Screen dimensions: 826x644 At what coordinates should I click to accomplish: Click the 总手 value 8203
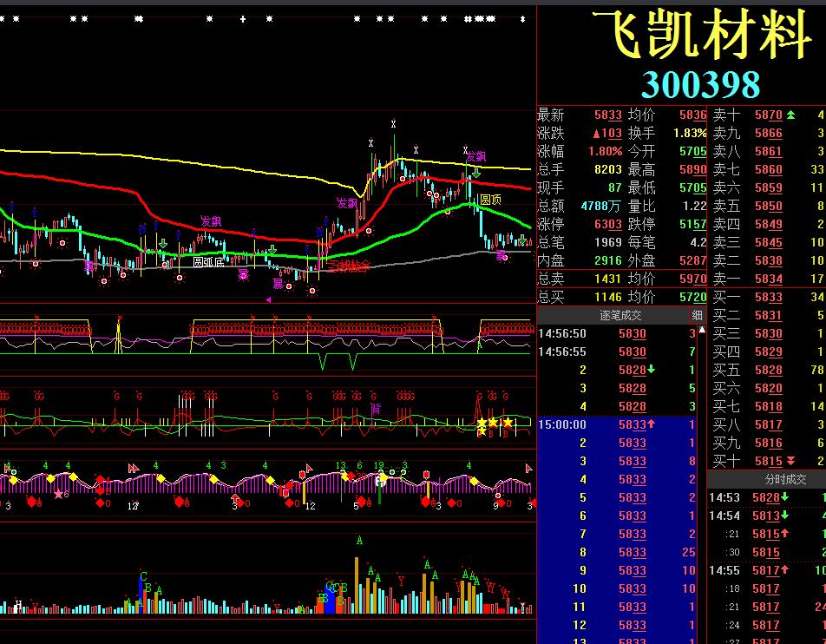[608, 170]
